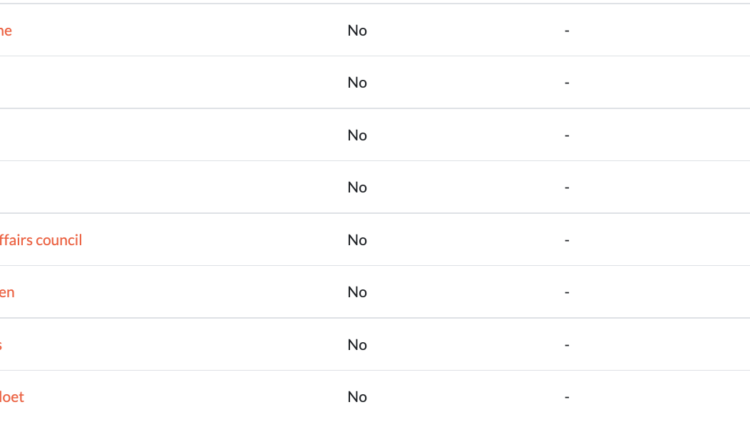Click the dash in the "ne" row
This screenshot has height=422, width=750.
567,31
